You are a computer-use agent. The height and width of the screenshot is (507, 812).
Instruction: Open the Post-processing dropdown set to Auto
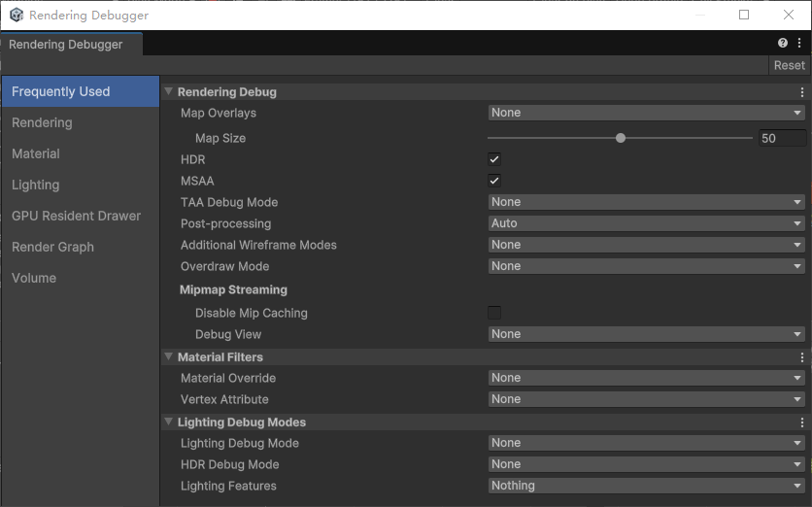[x=646, y=223]
